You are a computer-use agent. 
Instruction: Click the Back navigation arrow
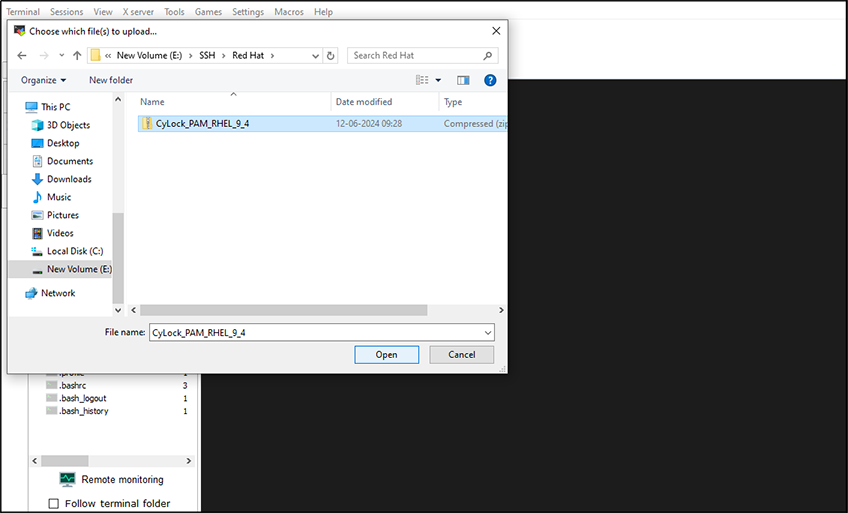pos(22,56)
